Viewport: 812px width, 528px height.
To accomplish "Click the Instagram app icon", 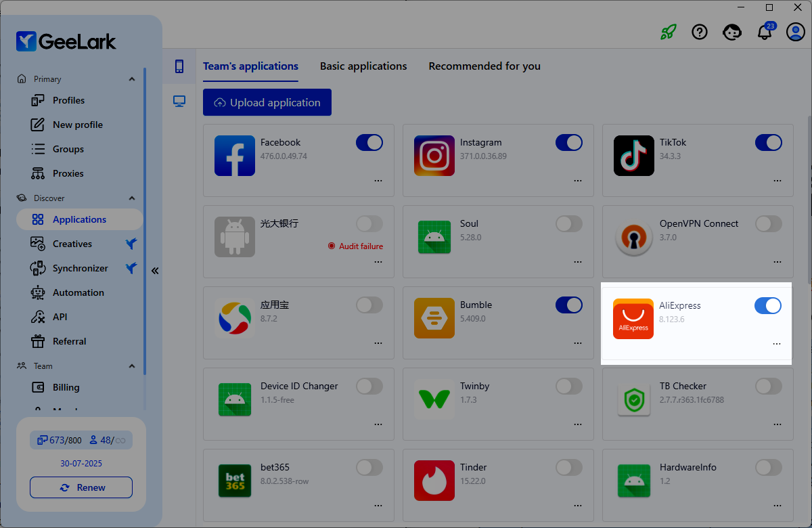I will tap(434, 156).
